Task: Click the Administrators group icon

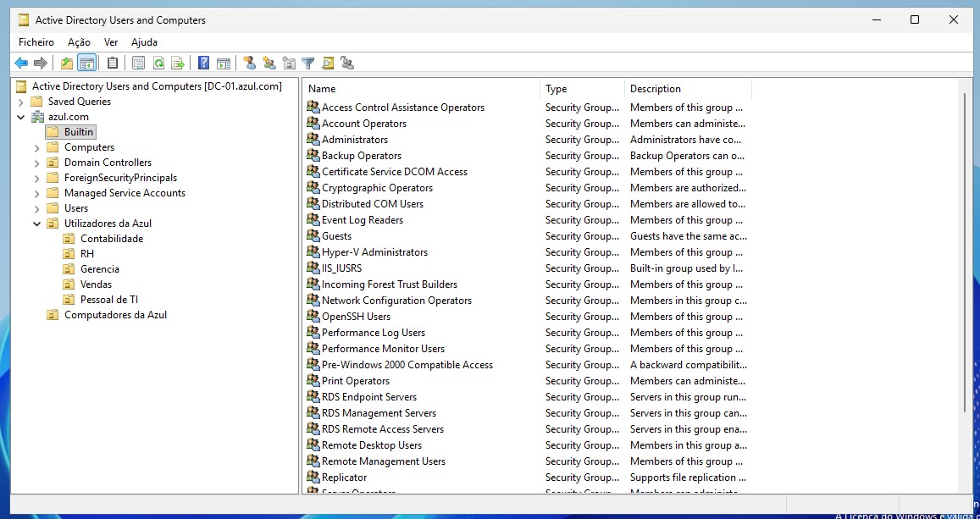Action: [x=313, y=139]
